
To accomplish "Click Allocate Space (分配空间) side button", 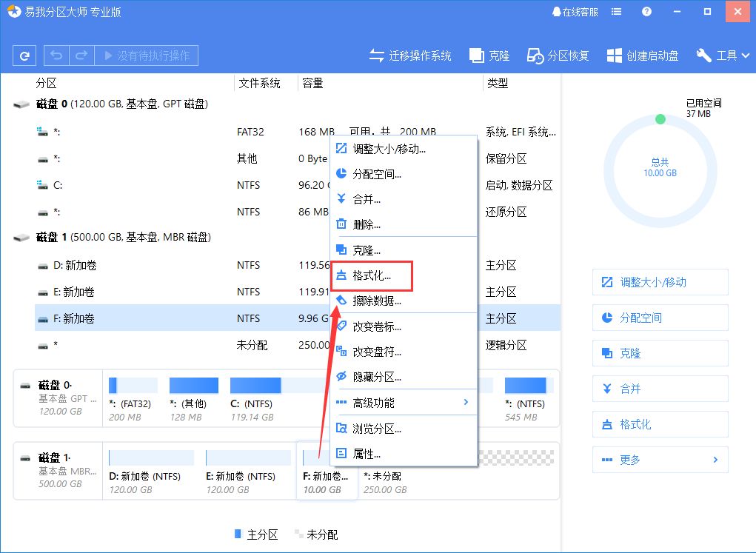I will [x=660, y=318].
